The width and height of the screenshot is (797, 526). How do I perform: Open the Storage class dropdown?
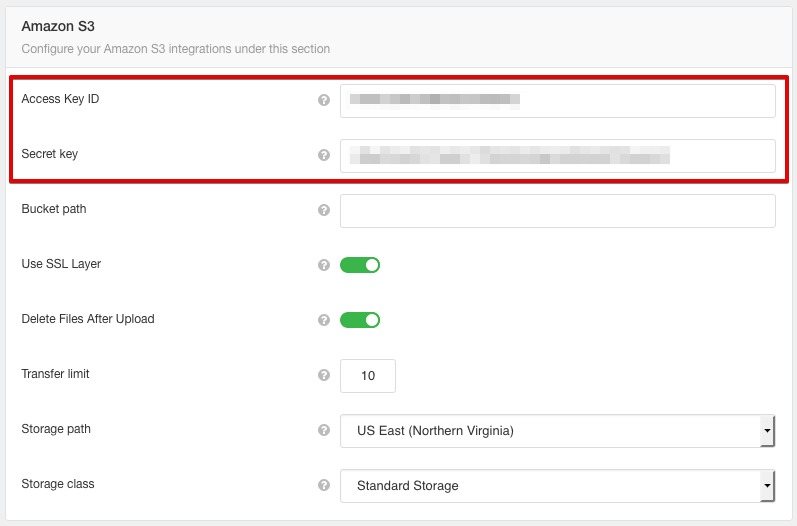tap(558, 486)
